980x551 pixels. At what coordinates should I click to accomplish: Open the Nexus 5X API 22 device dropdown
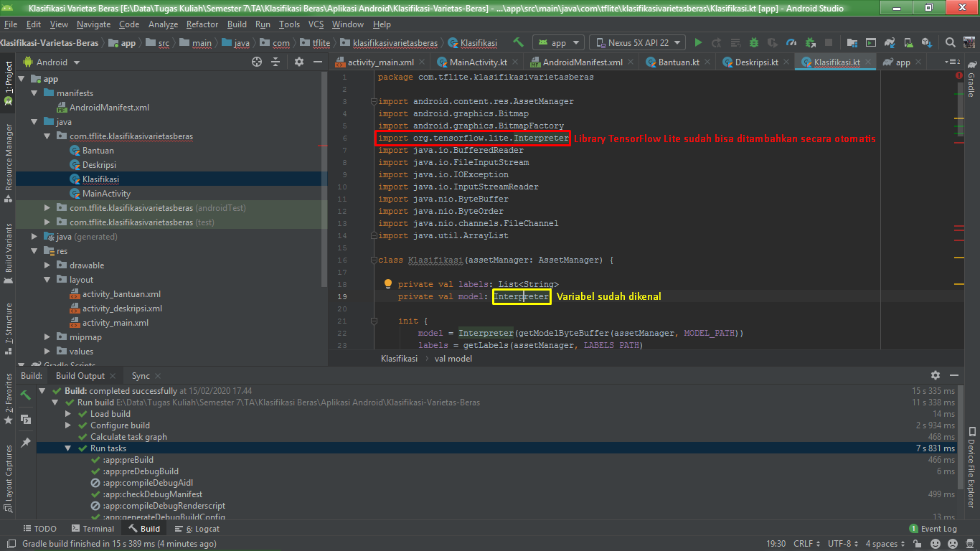pos(637,43)
